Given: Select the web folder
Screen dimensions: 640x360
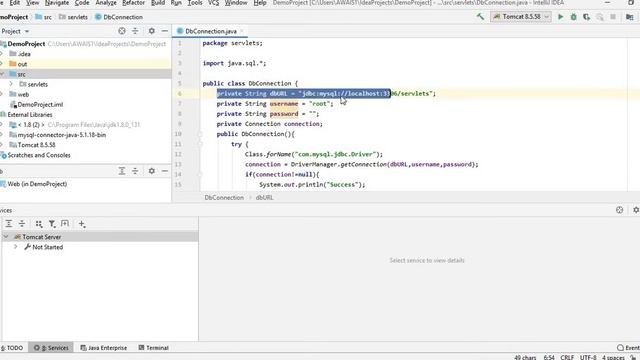Looking at the screenshot, I should point(23,94).
